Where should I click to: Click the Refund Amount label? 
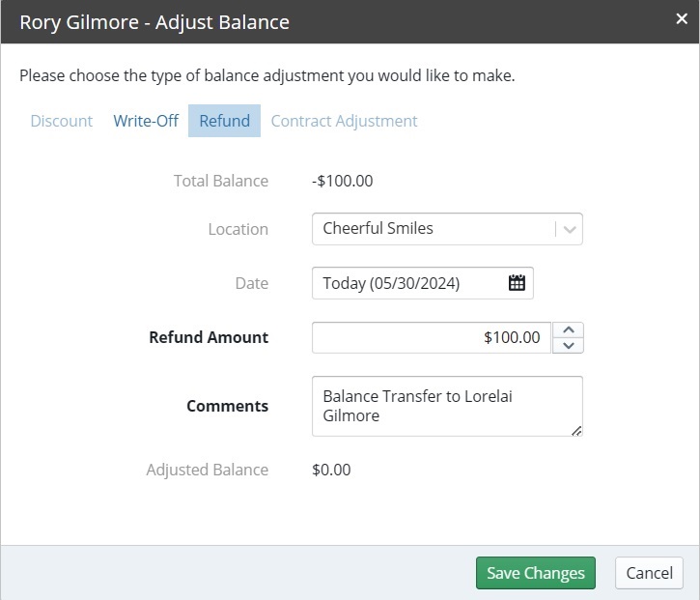click(x=209, y=337)
